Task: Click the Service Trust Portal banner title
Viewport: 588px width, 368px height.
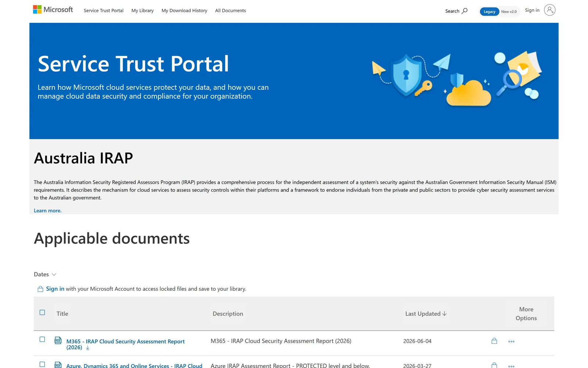Action: [x=133, y=64]
